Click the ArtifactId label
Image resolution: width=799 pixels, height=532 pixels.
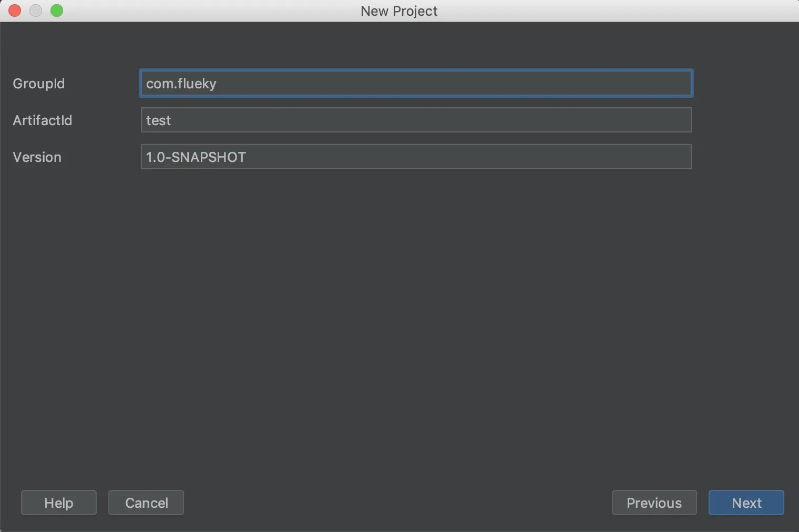(43, 120)
